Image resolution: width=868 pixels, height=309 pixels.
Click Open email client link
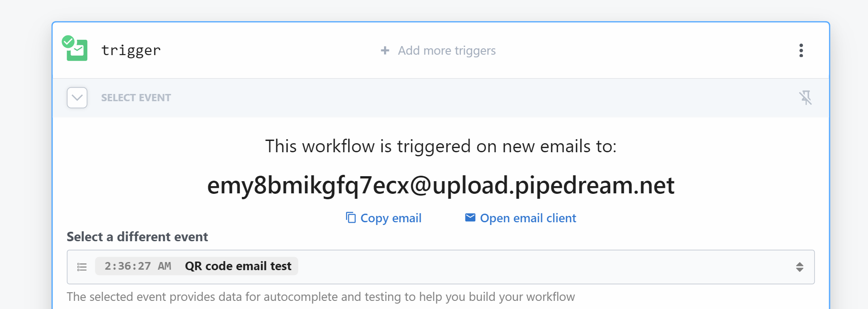click(x=528, y=218)
